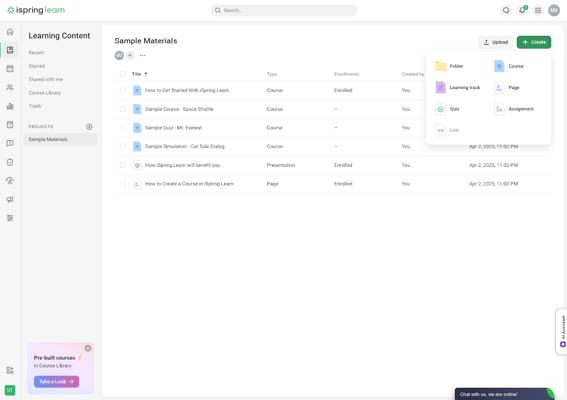Open the chat messages icon in the header
Screen dimensions: 567x400
point(506,10)
